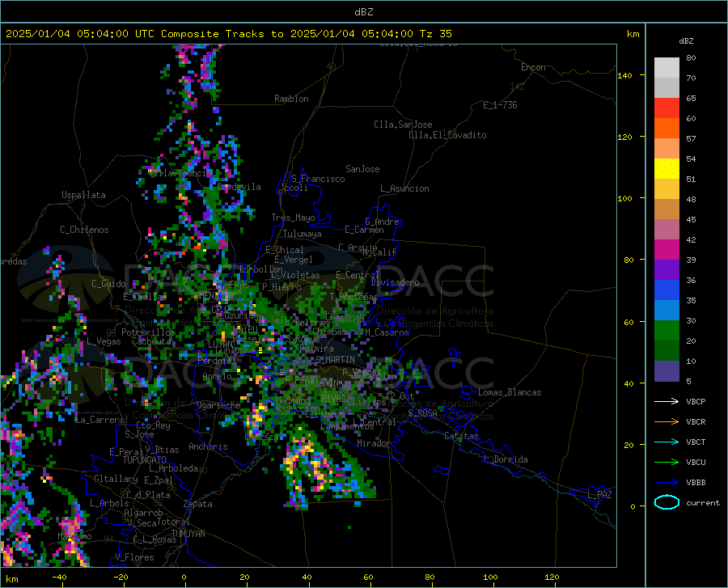This screenshot has width=728, height=588.
Task: Click the 'VBBB' legend label
Action: point(696,482)
